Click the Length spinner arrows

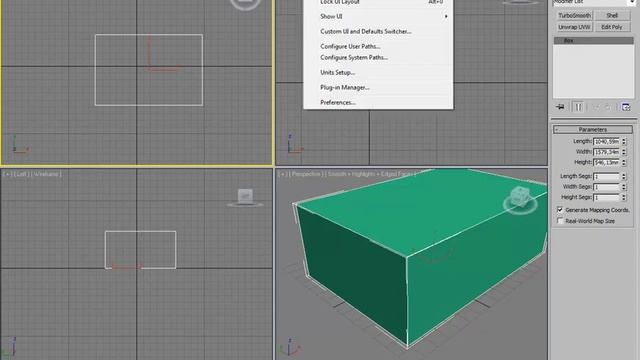624,141
